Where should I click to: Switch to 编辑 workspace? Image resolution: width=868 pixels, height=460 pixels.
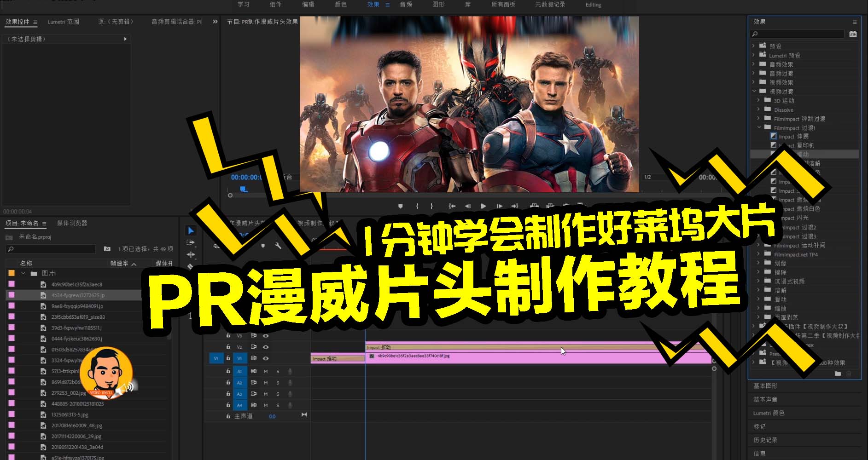click(308, 5)
